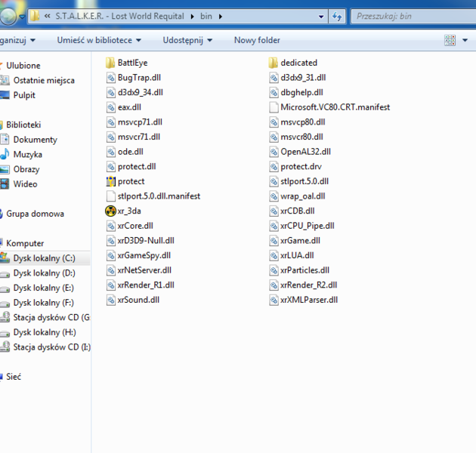Open the view options dropdown arrow

point(465,41)
